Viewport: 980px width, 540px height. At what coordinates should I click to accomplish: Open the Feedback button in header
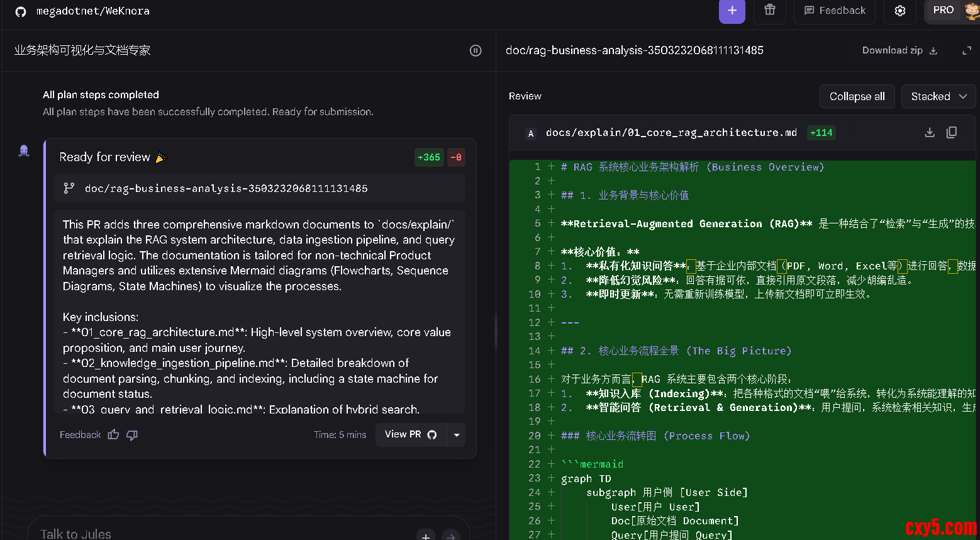click(x=835, y=11)
